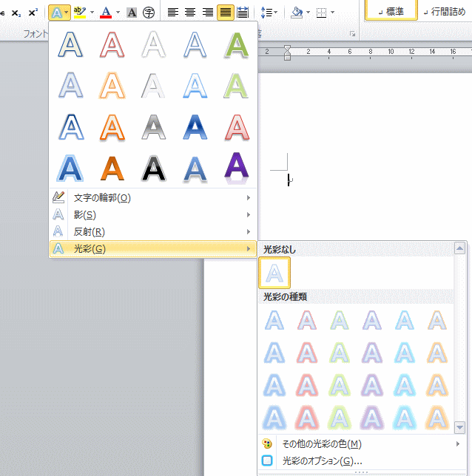Apply the red font color

(106, 13)
